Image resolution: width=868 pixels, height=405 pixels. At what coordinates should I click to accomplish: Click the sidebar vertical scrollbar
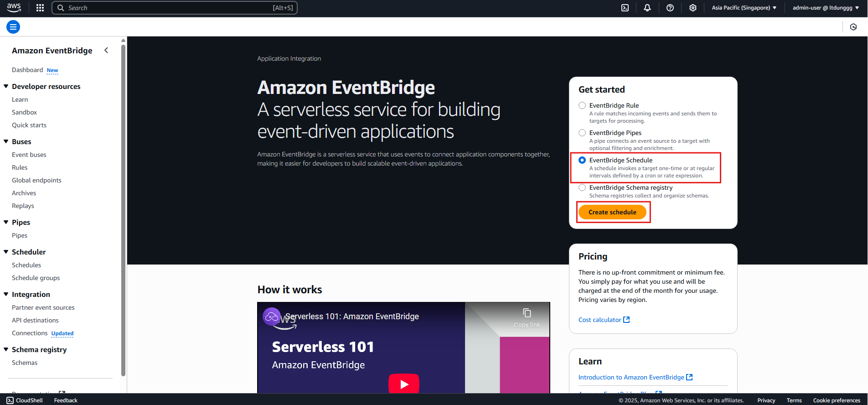[123, 210]
